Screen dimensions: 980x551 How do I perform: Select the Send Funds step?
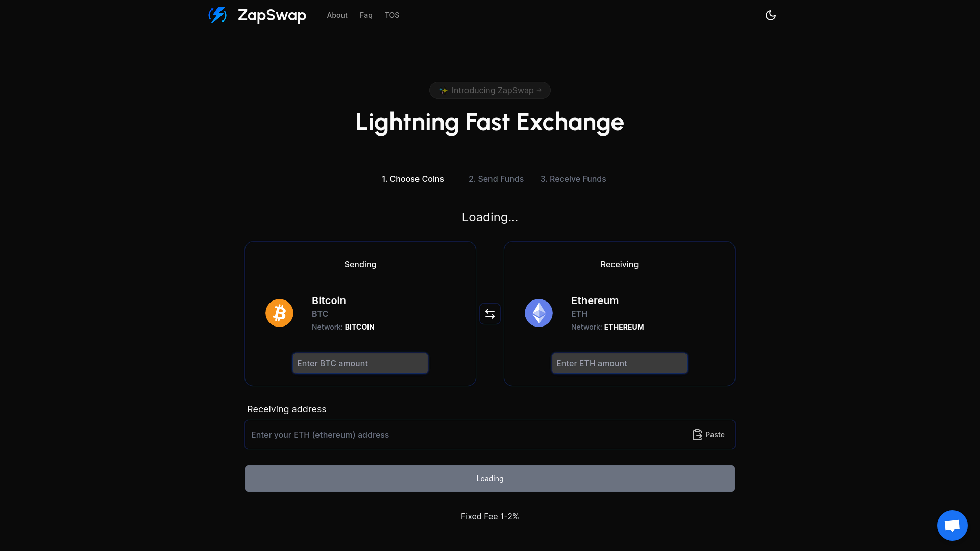[496, 179]
